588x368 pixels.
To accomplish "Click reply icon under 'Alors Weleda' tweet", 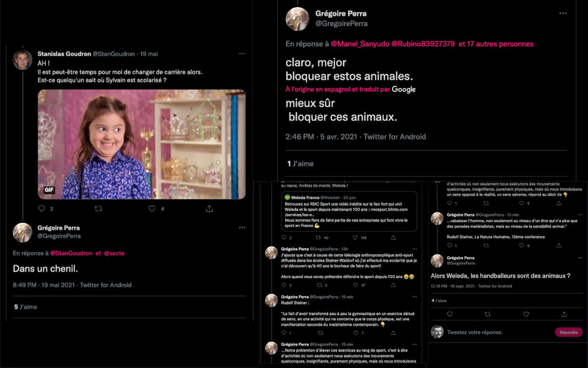I will coord(449,314).
